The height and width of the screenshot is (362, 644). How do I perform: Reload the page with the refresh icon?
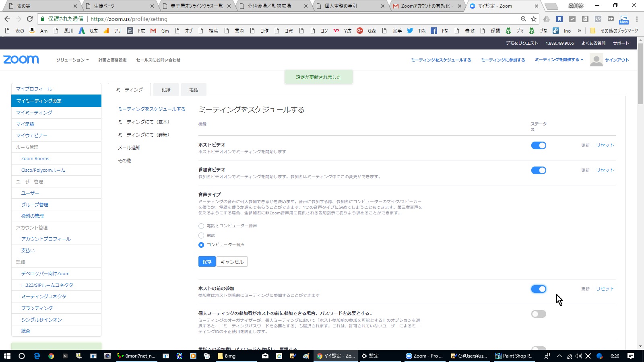[29, 19]
